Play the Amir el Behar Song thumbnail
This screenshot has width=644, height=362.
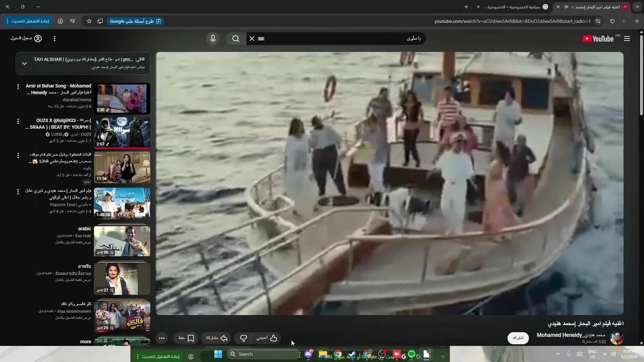click(x=122, y=99)
